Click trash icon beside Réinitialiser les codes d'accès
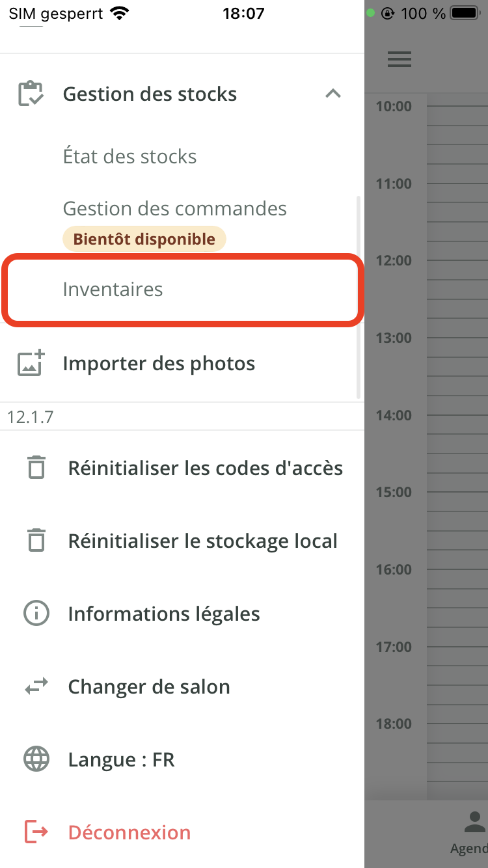The image size is (488, 868). pos(36,468)
